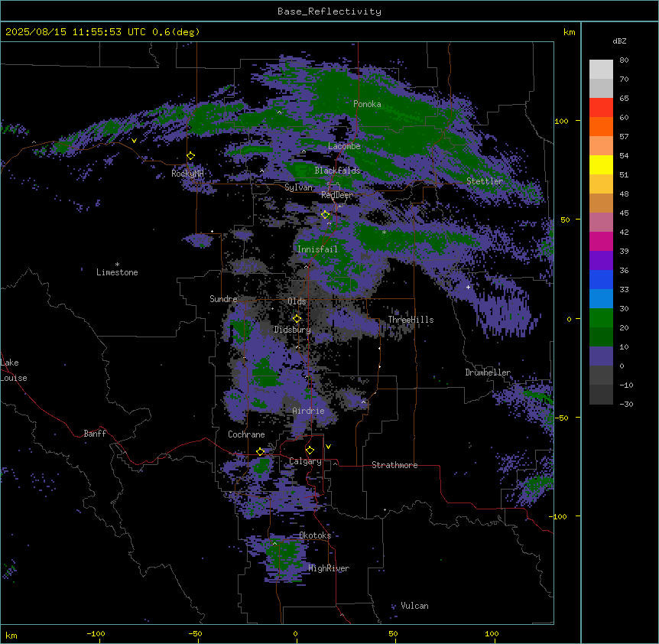659x644 pixels.
Task: Select the Lacombe city label
Action: [344, 146]
